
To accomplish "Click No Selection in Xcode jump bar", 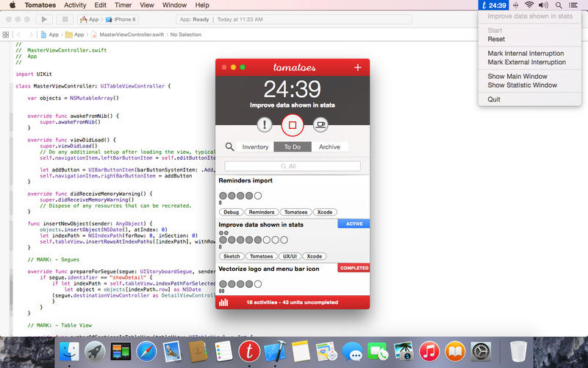I will click(x=186, y=35).
